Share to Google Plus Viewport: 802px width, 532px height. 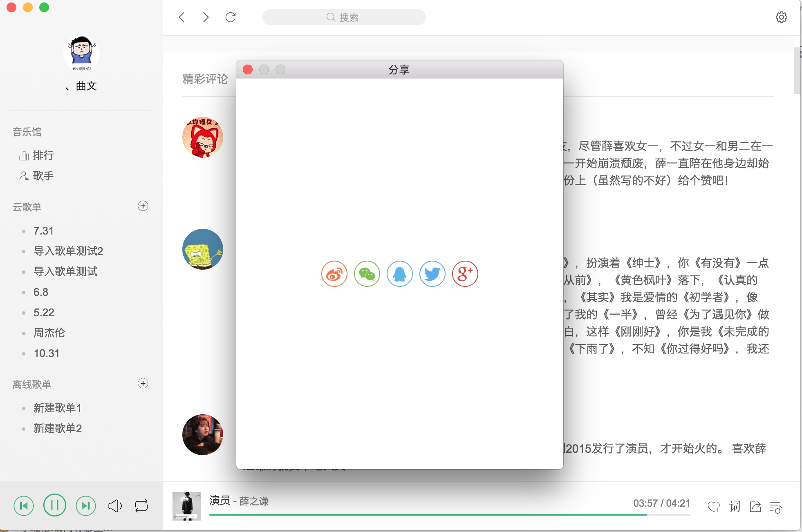(x=465, y=274)
